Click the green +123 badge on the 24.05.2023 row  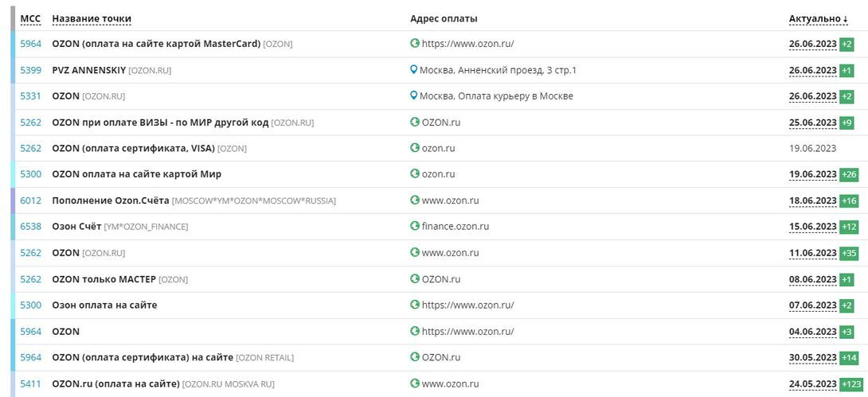coord(851,384)
